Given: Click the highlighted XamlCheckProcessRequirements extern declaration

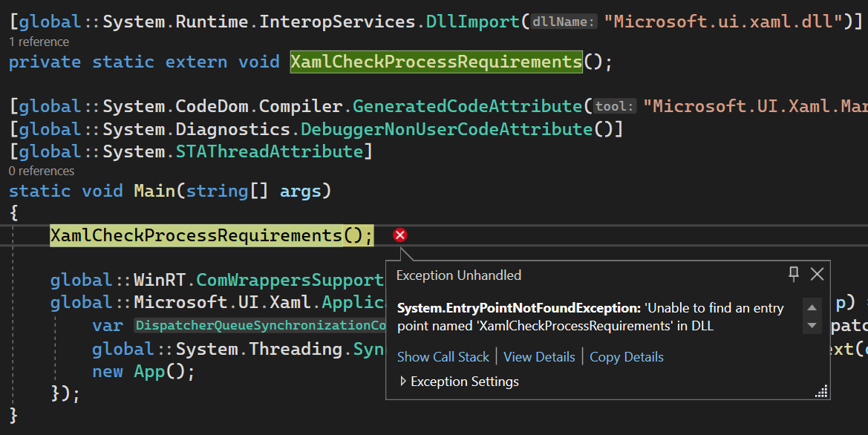Looking at the screenshot, I should coord(436,62).
